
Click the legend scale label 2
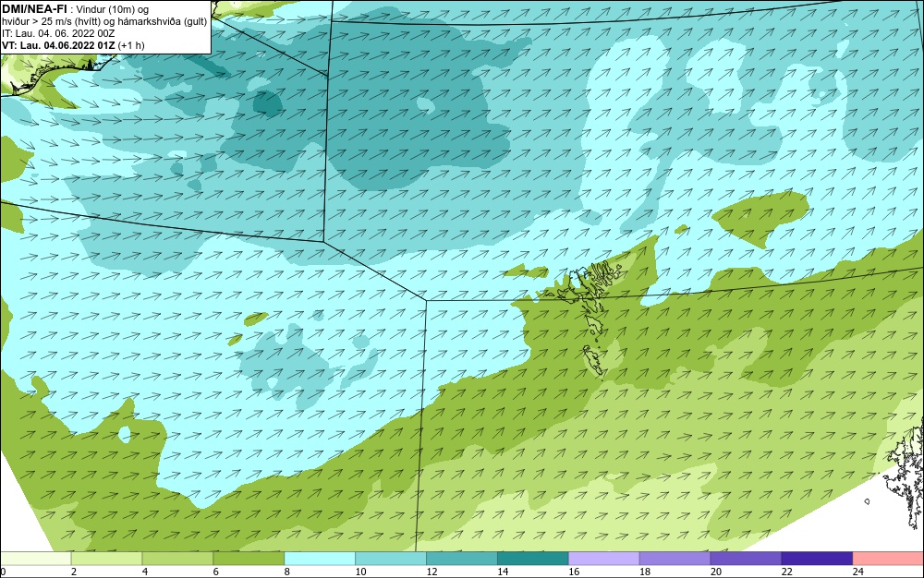point(74,572)
